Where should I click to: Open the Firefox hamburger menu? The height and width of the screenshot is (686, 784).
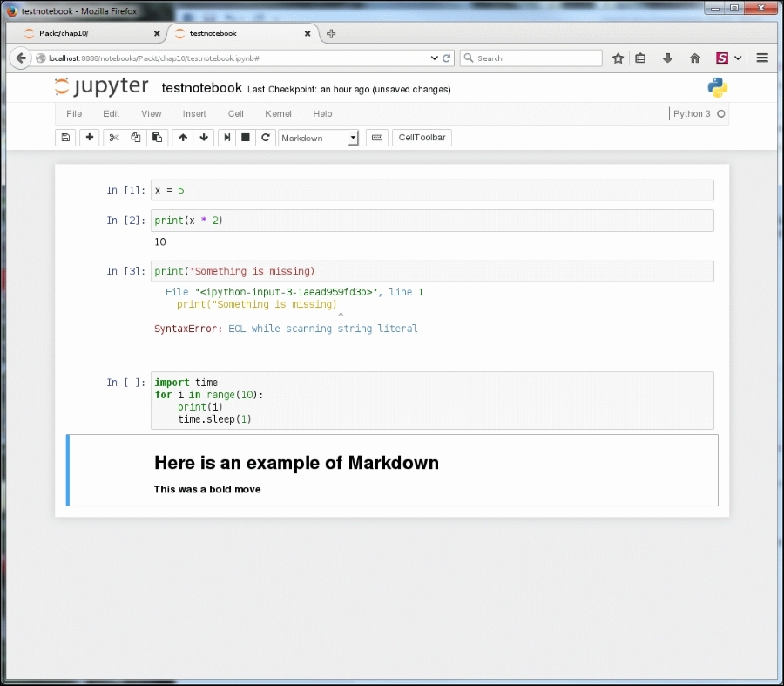tap(760, 58)
